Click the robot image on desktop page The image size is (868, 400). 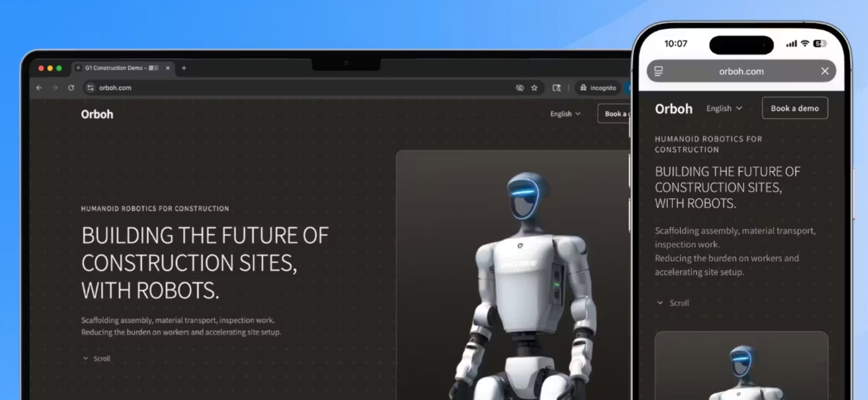pyautogui.click(x=513, y=275)
